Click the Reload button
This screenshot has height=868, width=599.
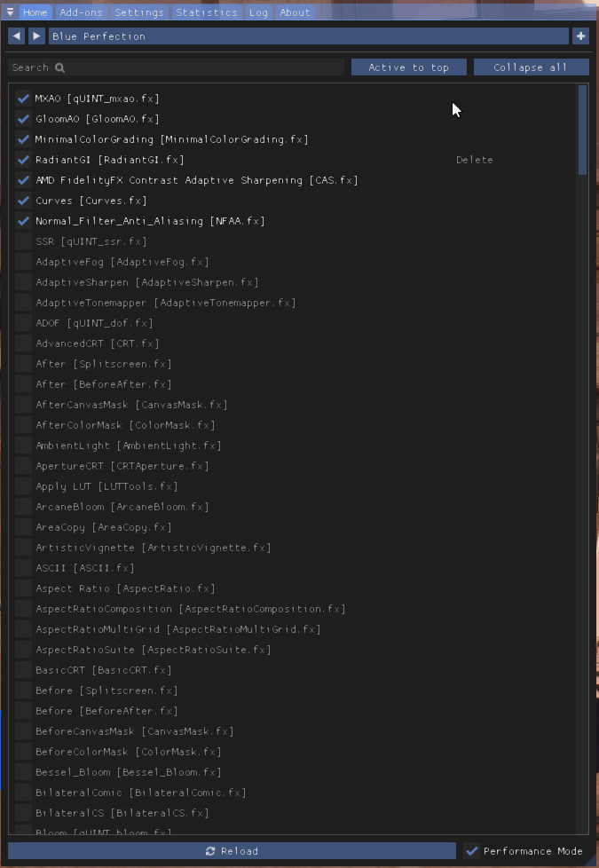[233, 851]
